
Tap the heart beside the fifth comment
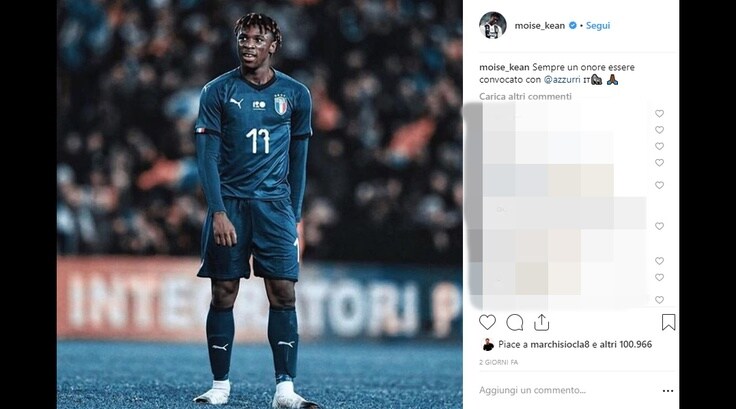pyautogui.click(x=659, y=185)
